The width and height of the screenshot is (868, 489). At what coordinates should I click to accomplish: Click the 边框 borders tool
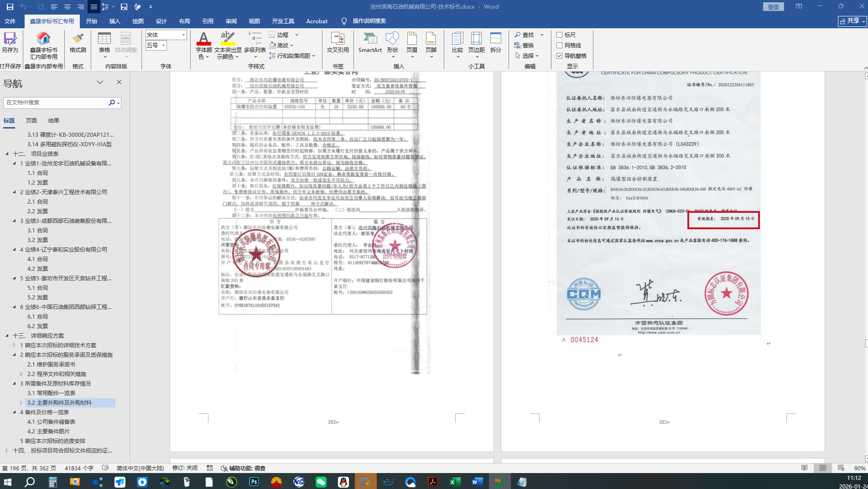(279, 35)
